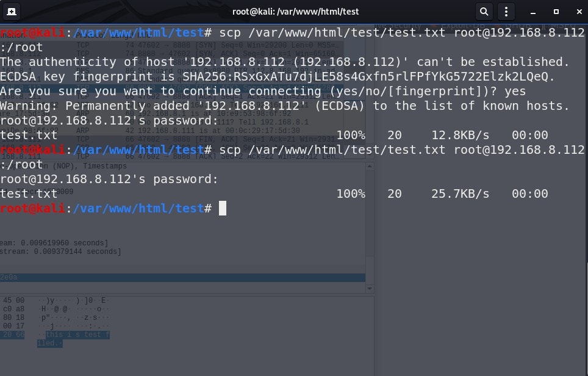Open the three-dot terminal menu
Screen dimensions: 588x376
click(506, 12)
